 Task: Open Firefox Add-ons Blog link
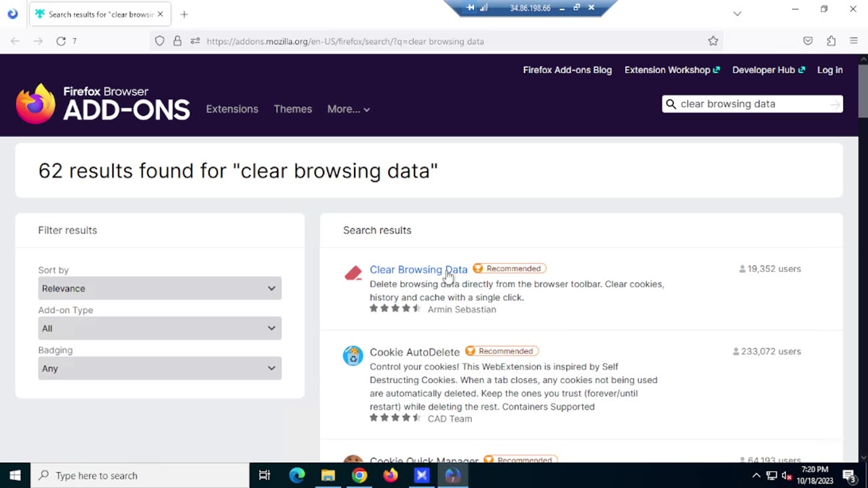[567, 70]
